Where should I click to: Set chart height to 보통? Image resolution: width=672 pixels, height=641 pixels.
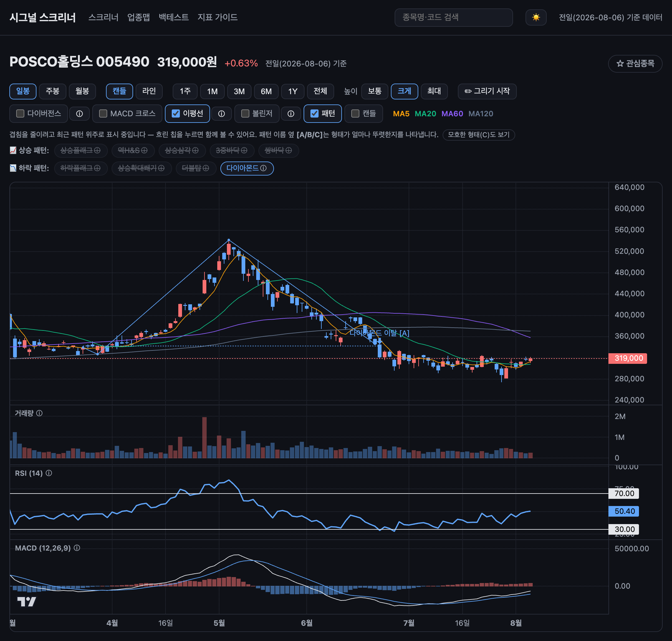point(374,91)
